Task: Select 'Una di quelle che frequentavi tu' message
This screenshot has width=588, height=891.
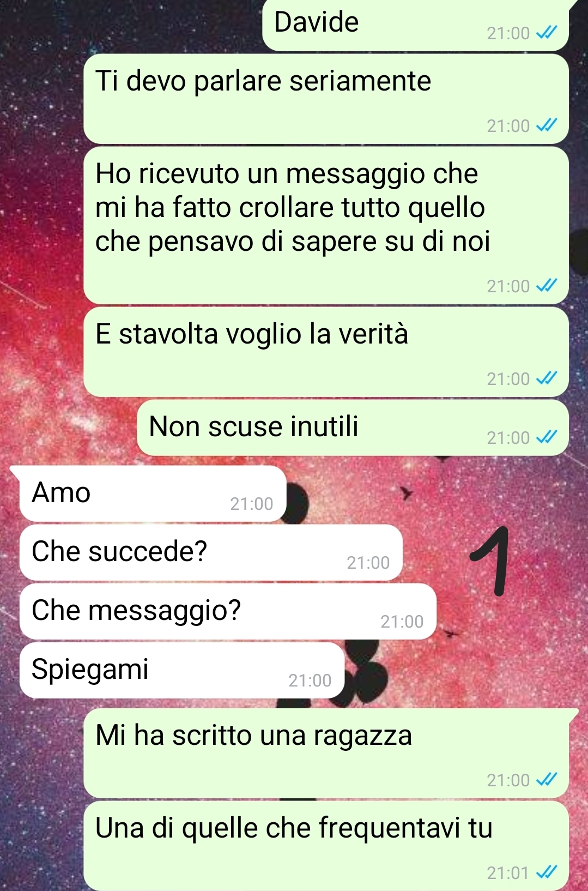Action: [x=326, y=846]
